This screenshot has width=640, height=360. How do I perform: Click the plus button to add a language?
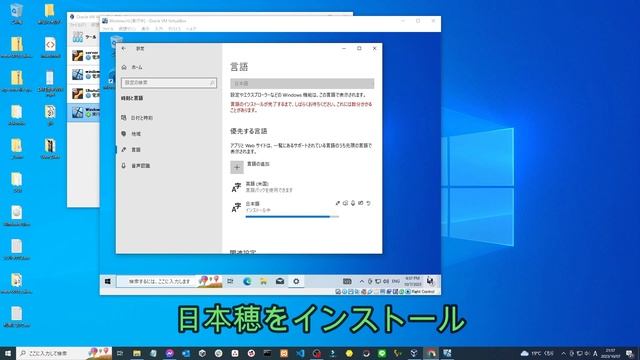pos(237,167)
